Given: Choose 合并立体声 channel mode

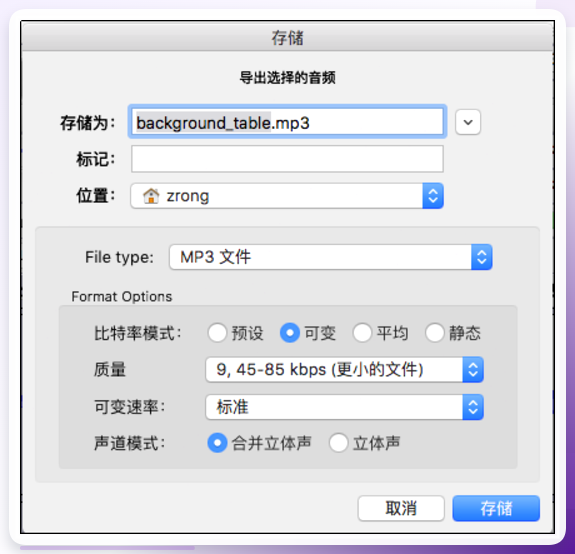Looking at the screenshot, I should 217,443.
